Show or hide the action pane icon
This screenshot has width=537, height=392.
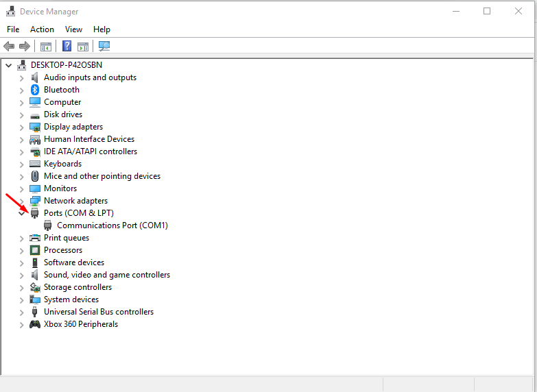point(83,46)
